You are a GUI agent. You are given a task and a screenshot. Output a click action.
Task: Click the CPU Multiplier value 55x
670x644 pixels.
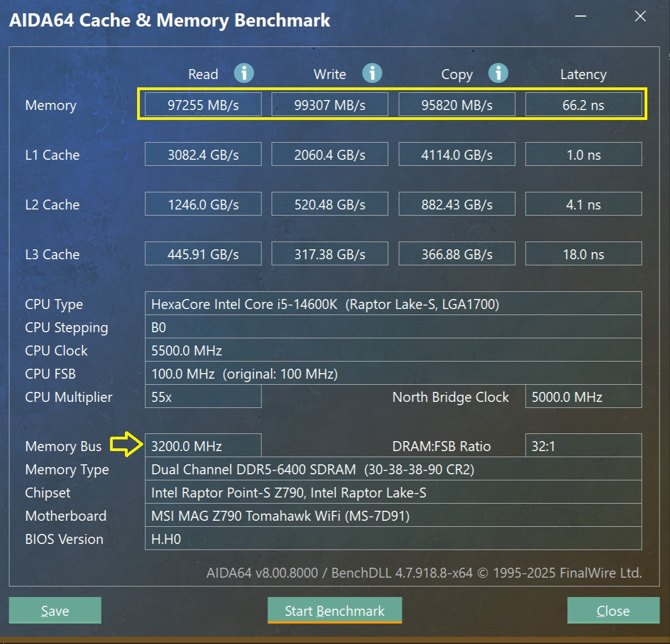(x=203, y=396)
